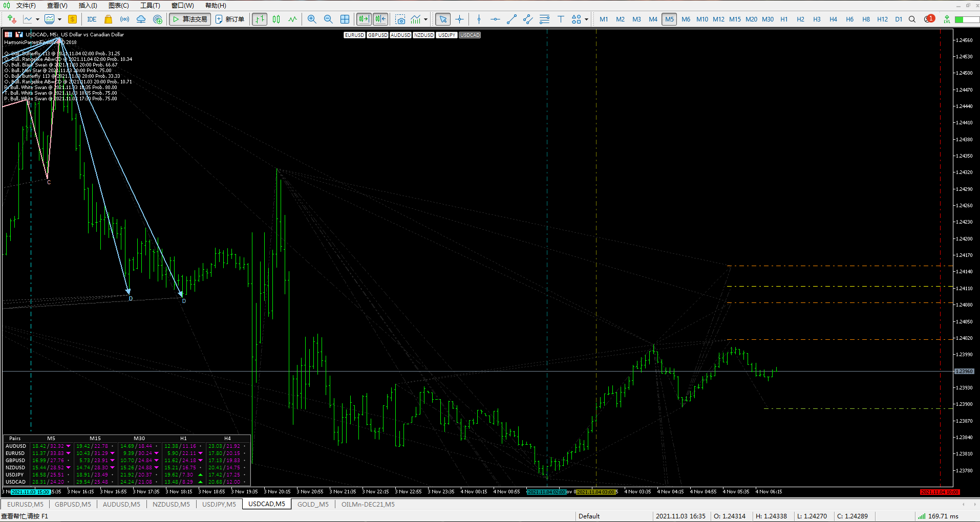Click the NZDUSD symbol button on chart
Image resolution: width=980 pixels, height=522 pixels.
pyautogui.click(x=423, y=35)
